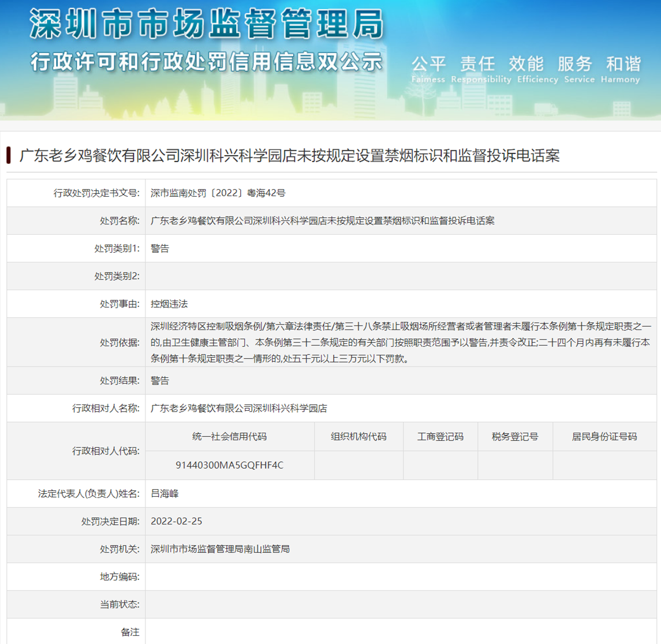Click the 处罚决定日期 label
This screenshot has width=661, height=644.
click(x=110, y=522)
